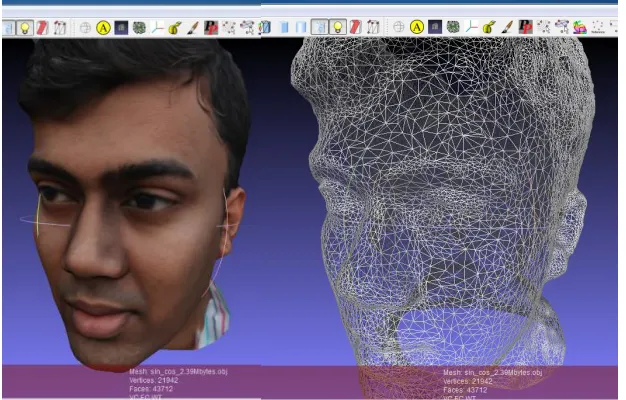Image resolution: width=626 pixels, height=400 pixels.
Task: Click the dark blue background icon in the textured-face window
Action: (x=121, y=28)
